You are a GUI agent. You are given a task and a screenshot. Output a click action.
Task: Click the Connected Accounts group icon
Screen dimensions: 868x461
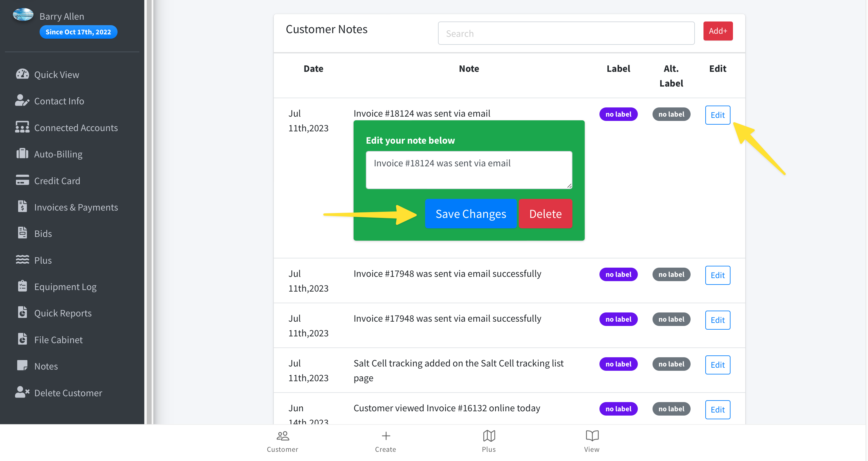tap(22, 127)
